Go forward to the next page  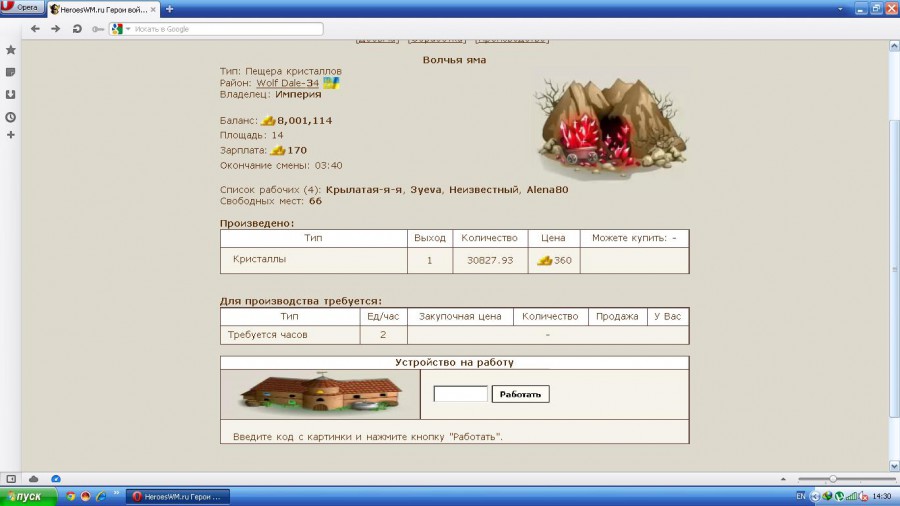[x=56, y=29]
